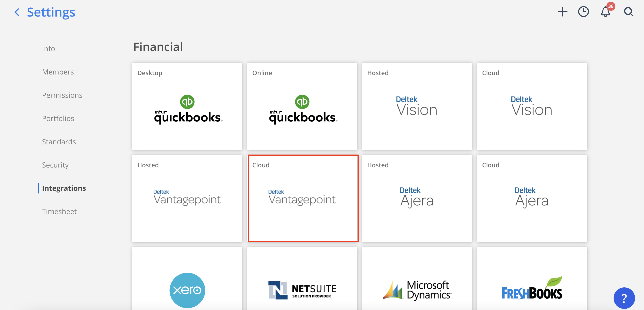Open the Permissions settings section

click(x=62, y=95)
